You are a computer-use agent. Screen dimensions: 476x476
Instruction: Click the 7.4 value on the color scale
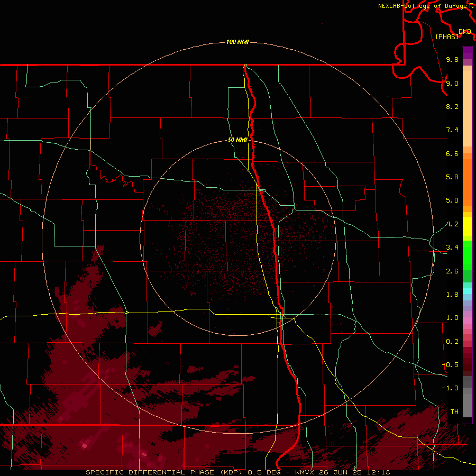pos(452,130)
